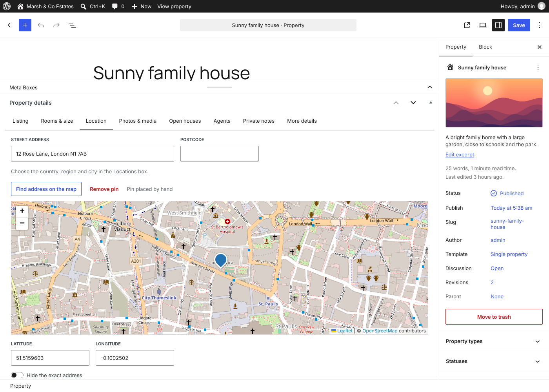Open the Photos & media tab
Image resolution: width=549 pixels, height=392 pixels.
point(138,121)
